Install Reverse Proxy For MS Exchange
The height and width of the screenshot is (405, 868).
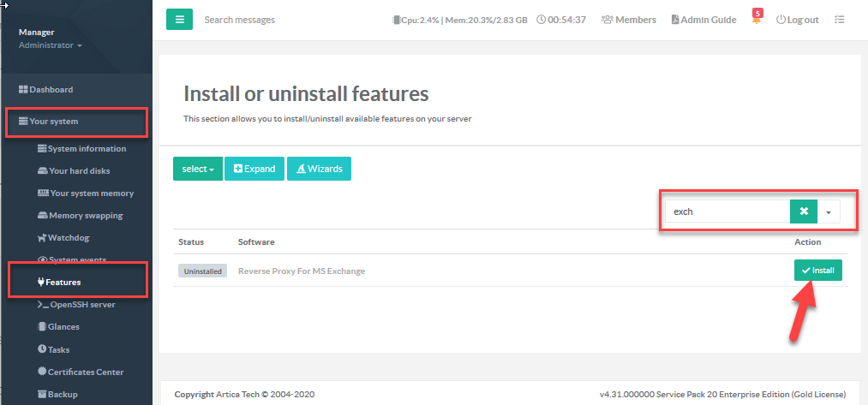[817, 270]
